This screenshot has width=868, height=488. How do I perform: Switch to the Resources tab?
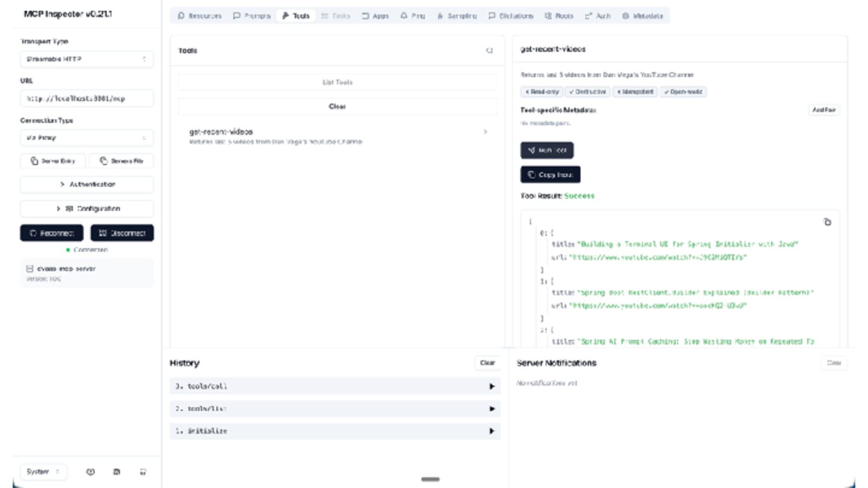pyautogui.click(x=200, y=16)
